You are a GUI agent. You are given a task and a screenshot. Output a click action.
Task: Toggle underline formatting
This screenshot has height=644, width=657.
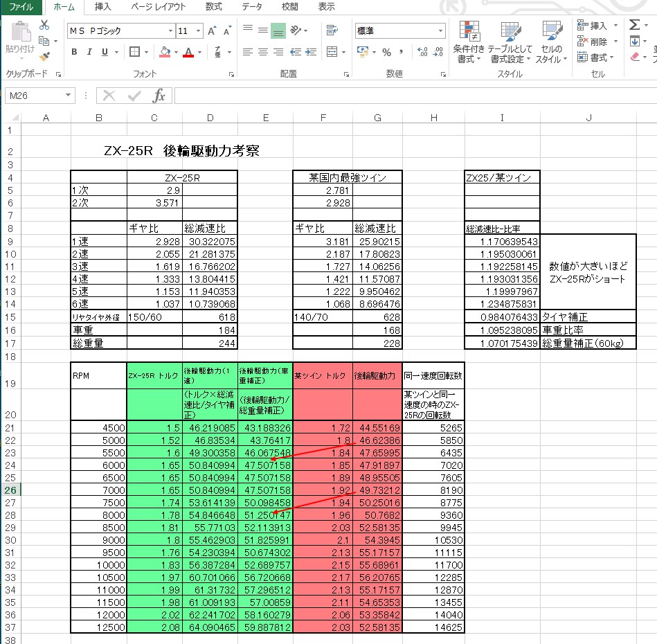point(105,52)
